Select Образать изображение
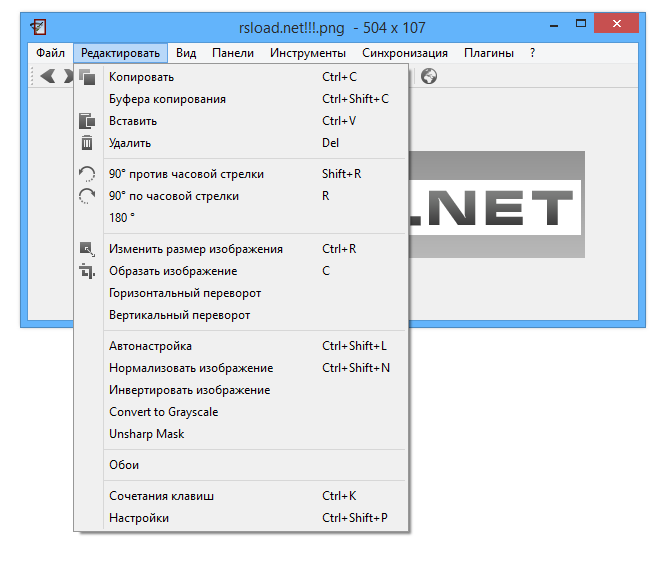This screenshot has height=577, width=665. tap(241, 271)
